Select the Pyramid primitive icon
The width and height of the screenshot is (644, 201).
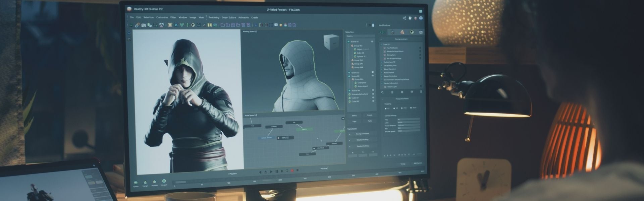coord(154,182)
